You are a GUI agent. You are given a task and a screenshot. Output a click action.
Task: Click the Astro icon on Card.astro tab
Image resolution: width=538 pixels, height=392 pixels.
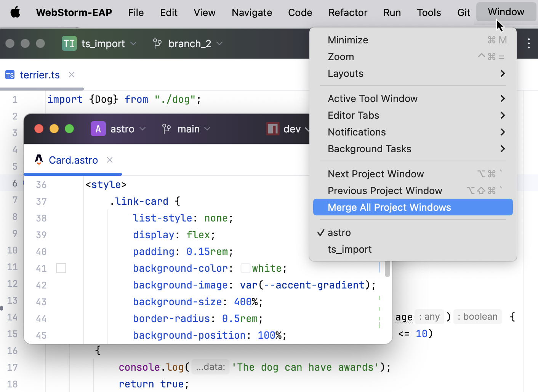(x=38, y=160)
